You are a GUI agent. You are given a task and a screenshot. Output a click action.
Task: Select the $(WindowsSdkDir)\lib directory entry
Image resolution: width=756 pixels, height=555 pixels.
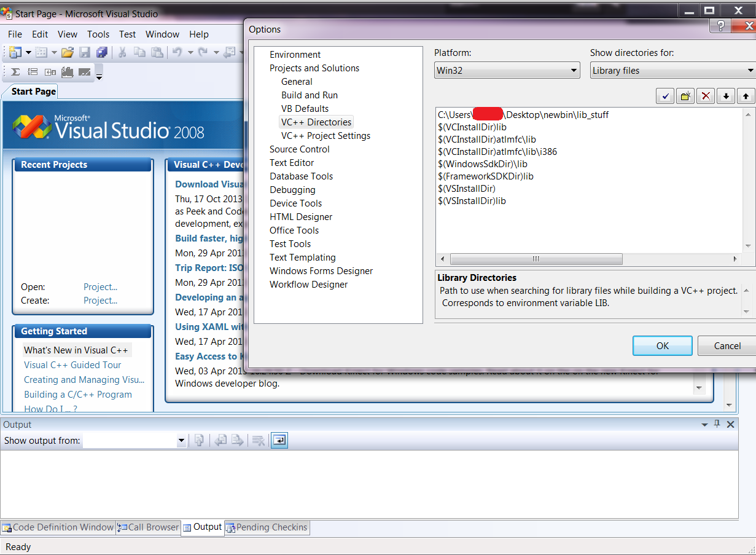click(x=483, y=164)
